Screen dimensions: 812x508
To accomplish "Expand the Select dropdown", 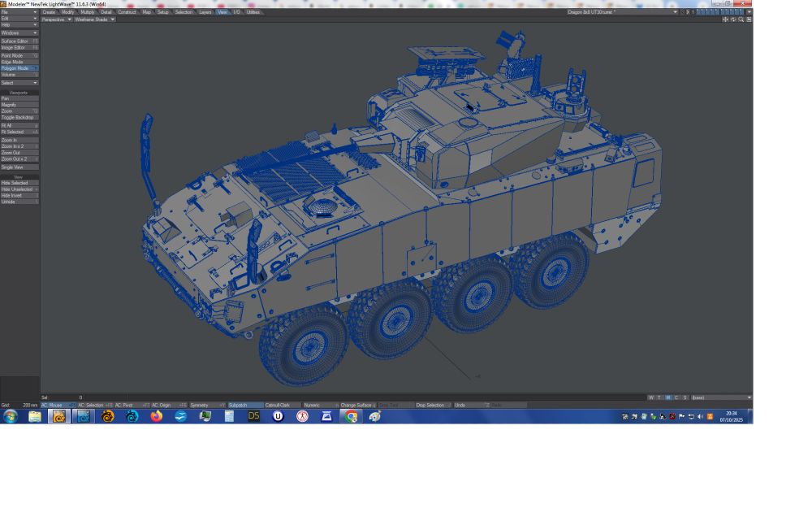I will (x=19, y=82).
